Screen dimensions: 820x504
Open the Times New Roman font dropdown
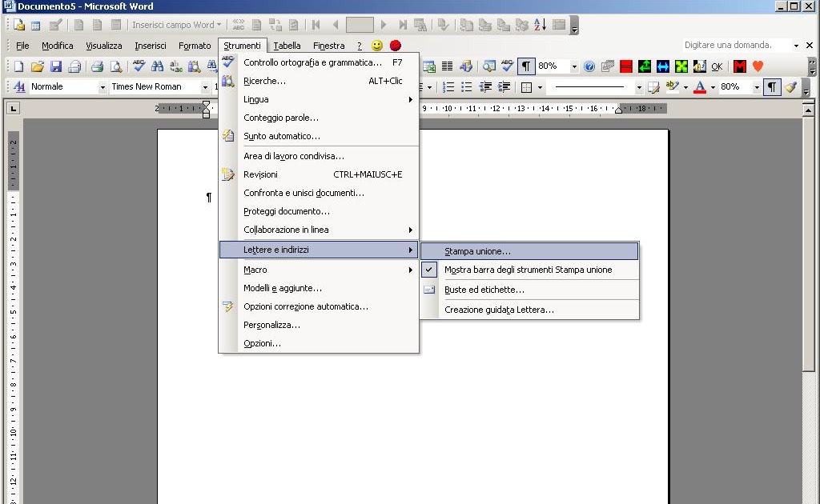pyautogui.click(x=205, y=87)
